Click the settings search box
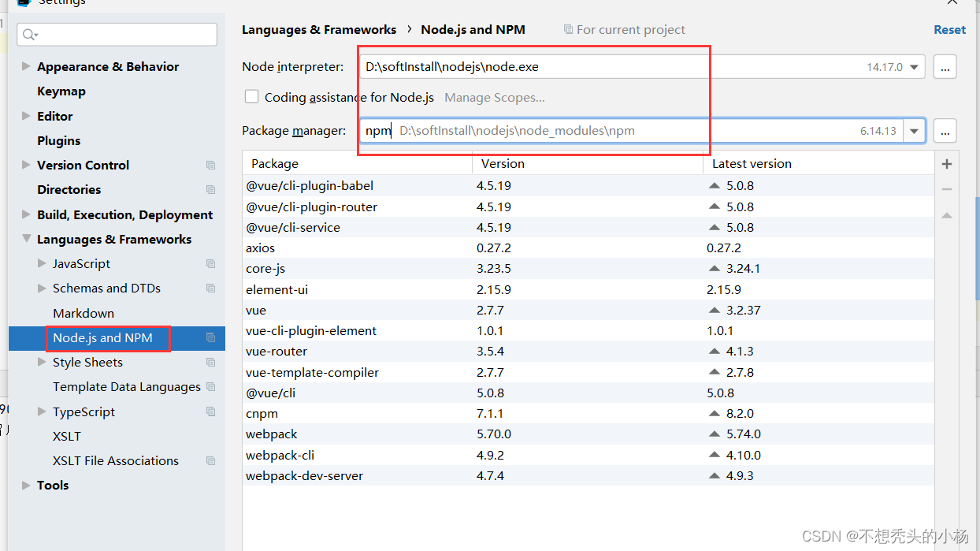Image resolution: width=980 pixels, height=551 pixels. [117, 35]
